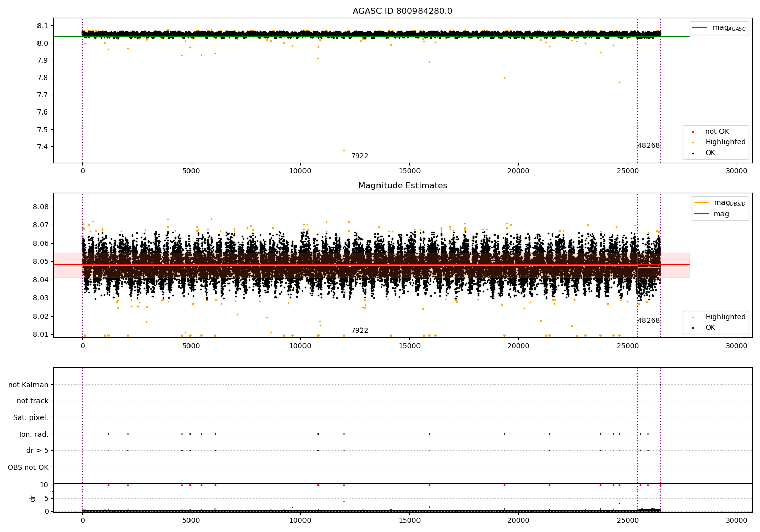The image size is (760, 532).
Task: Click 'Highlighted' legend entry in top plot
Action: [725, 142]
